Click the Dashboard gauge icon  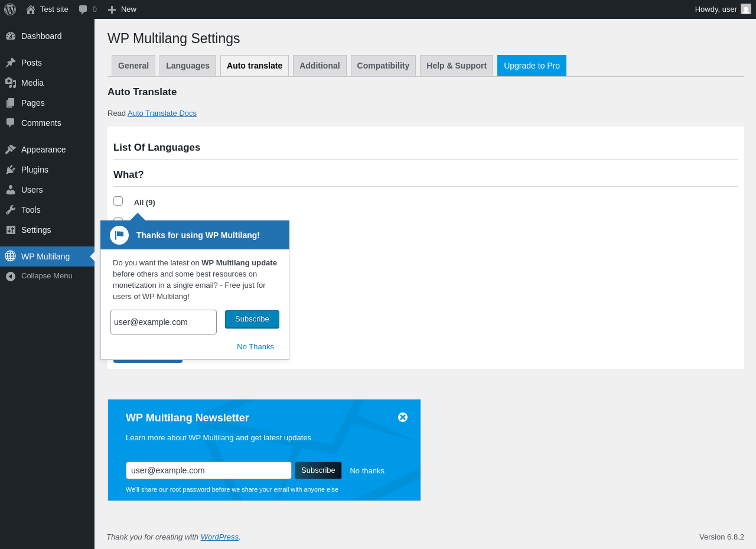click(x=11, y=36)
